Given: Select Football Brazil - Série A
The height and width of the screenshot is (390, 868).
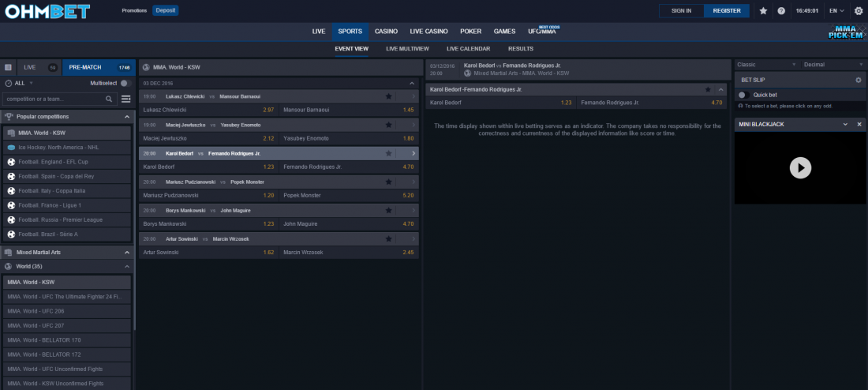Looking at the screenshot, I should (x=67, y=234).
